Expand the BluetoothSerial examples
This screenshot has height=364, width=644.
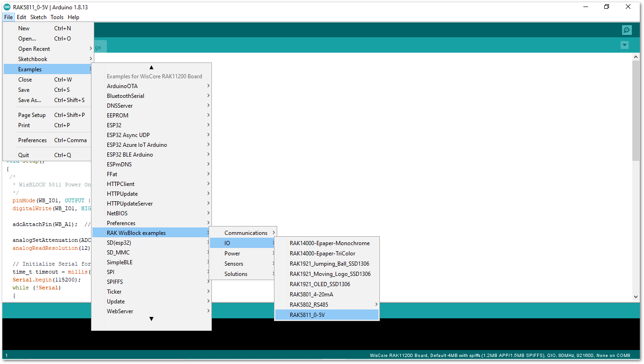[x=152, y=96]
